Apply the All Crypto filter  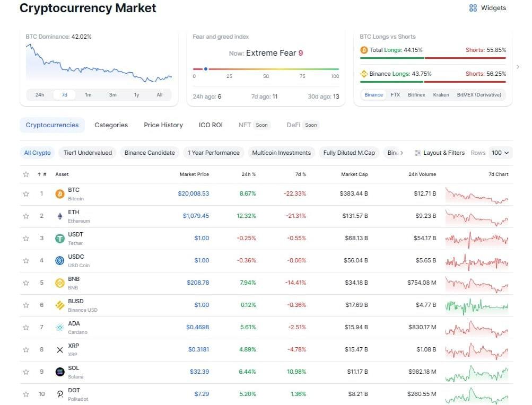click(37, 153)
